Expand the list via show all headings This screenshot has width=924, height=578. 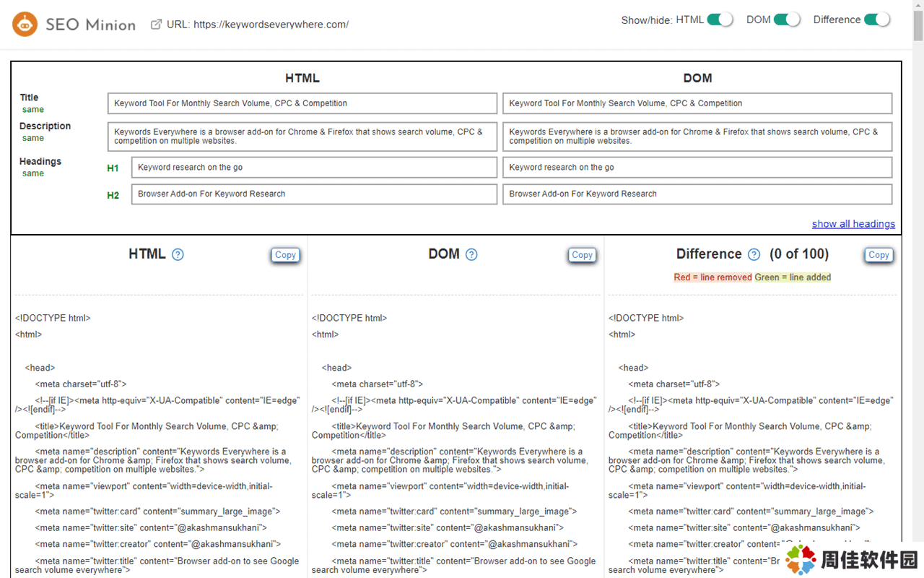[853, 224]
